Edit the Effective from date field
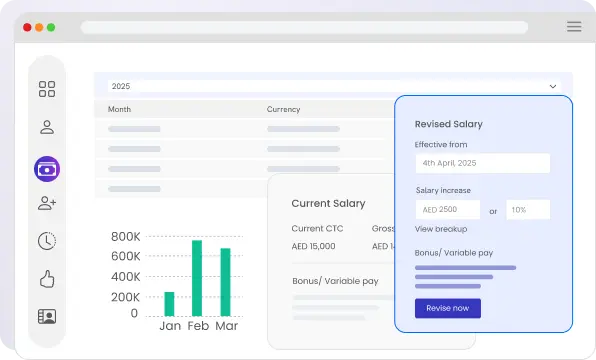This screenshot has width=596, height=360. pos(483,163)
